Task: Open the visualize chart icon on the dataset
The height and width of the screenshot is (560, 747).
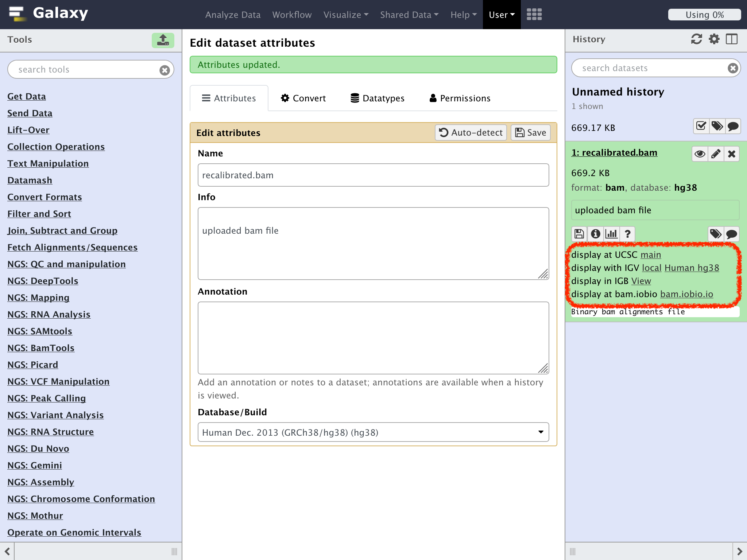Action: coord(612,234)
